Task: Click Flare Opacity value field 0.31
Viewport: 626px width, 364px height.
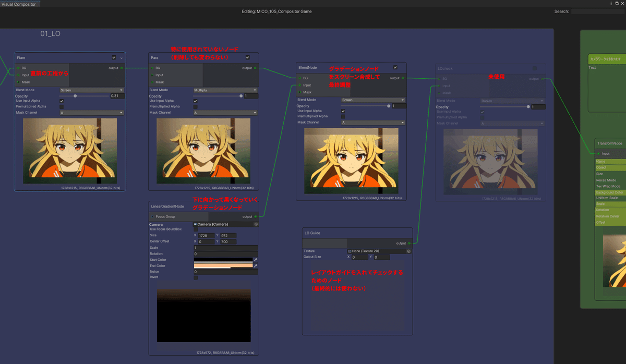Action: pyautogui.click(x=117, y=96)
